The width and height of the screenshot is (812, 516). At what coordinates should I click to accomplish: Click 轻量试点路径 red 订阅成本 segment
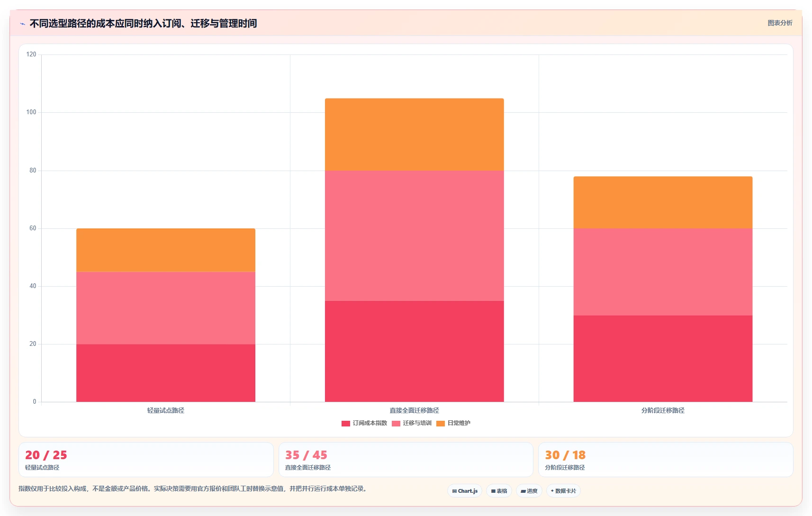pos(166,373)
